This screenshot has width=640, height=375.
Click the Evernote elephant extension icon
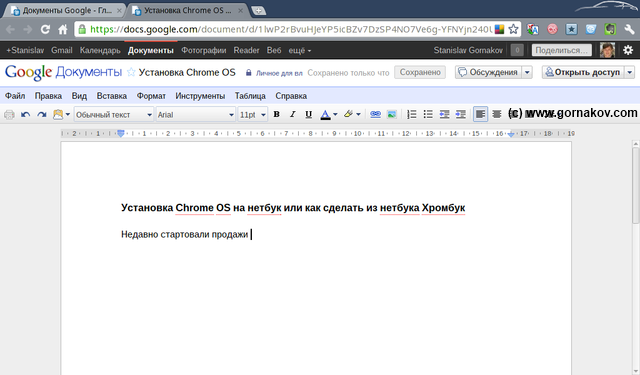(x=610, y=29)
